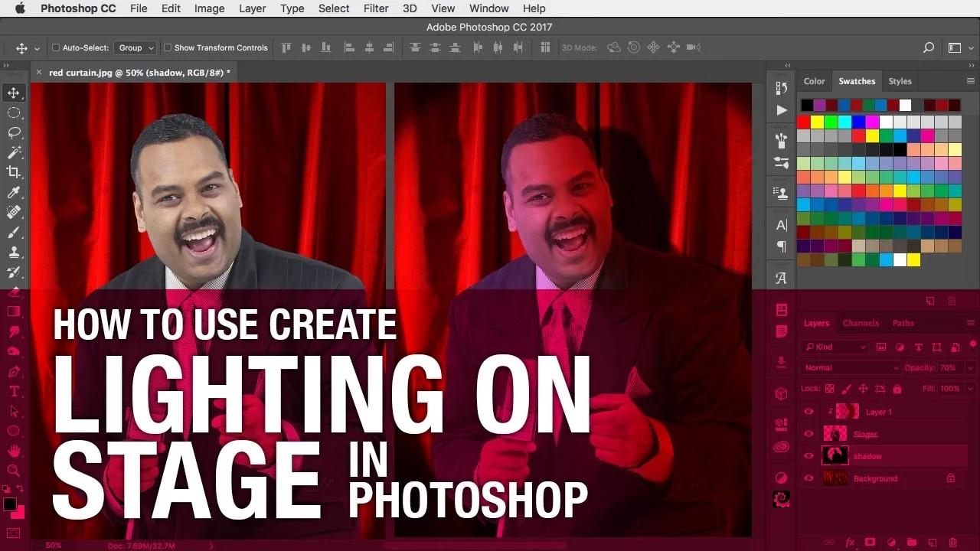Select the Hand tool
The height and width of the screenshot is (551, 980).
(14, 451)
